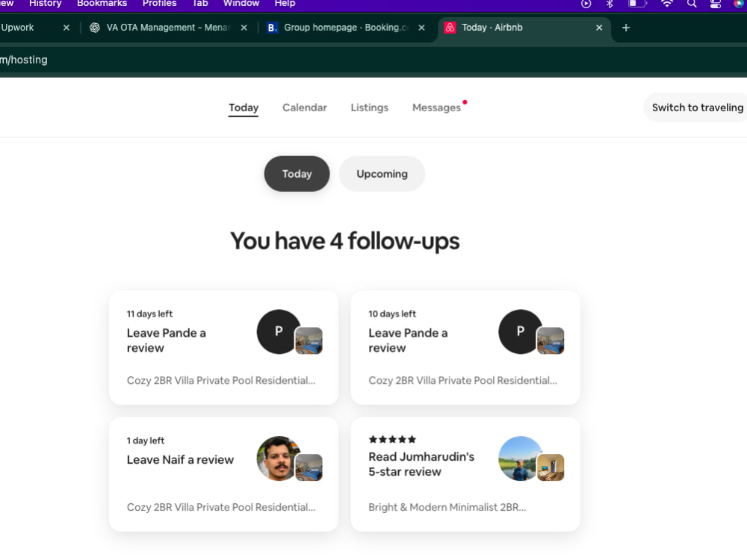Click the ChatGPT favicon on VA OTA tab
The height and width of the screenshot is (560, 747).
[x=95, y=28]
